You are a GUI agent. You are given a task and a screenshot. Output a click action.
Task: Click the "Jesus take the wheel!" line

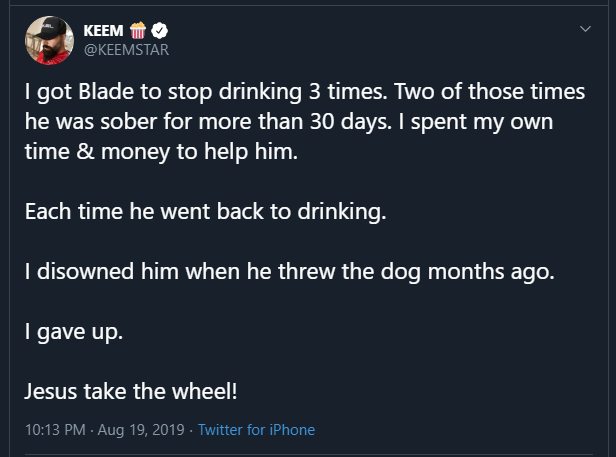(129, 391)
